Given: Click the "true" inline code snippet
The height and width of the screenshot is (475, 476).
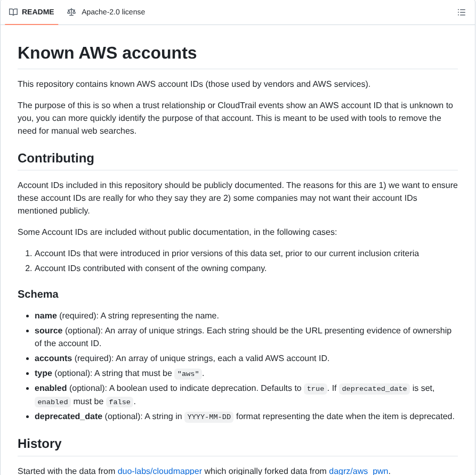Looking at the screenshot, I should point(315,389).
